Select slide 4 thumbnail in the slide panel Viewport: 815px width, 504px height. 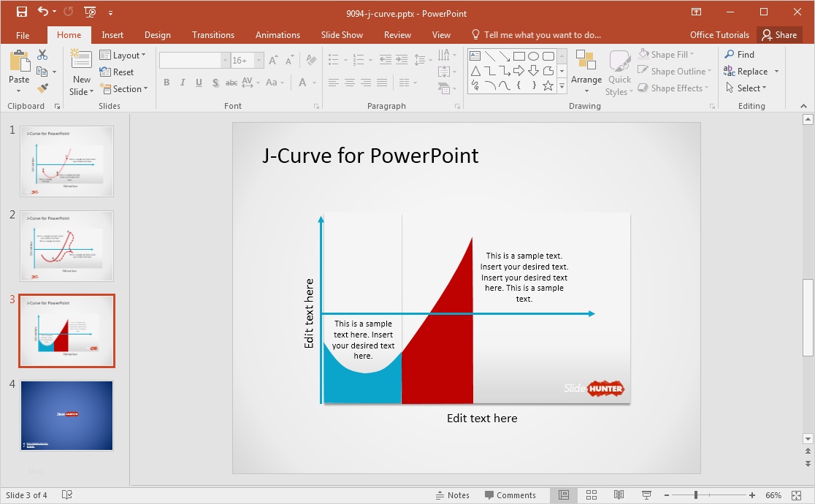point(66,415)
